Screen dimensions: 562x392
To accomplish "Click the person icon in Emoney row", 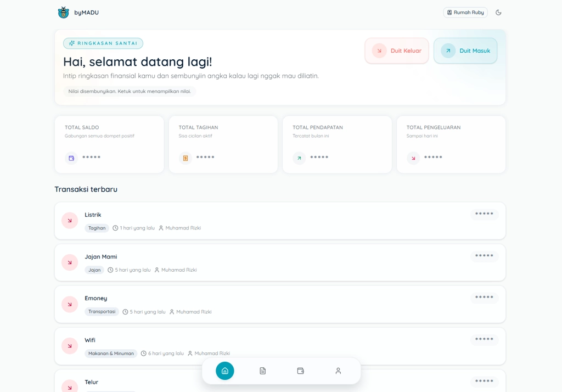I will click(x=172, y=312).
